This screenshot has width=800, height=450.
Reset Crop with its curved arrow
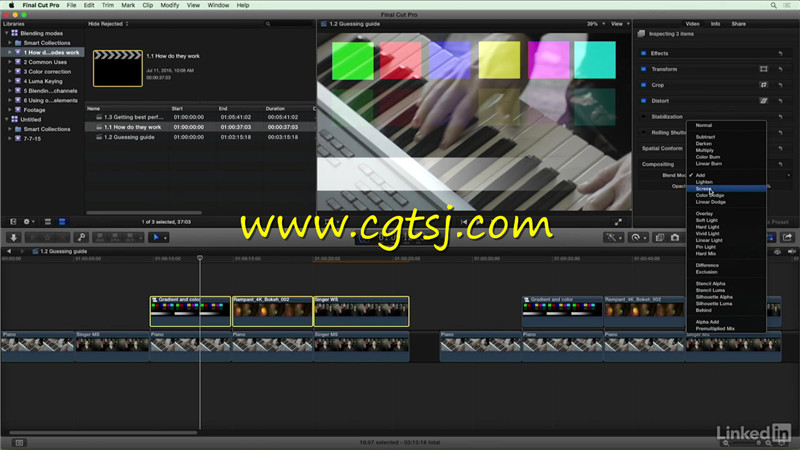[x=780, y=85]
